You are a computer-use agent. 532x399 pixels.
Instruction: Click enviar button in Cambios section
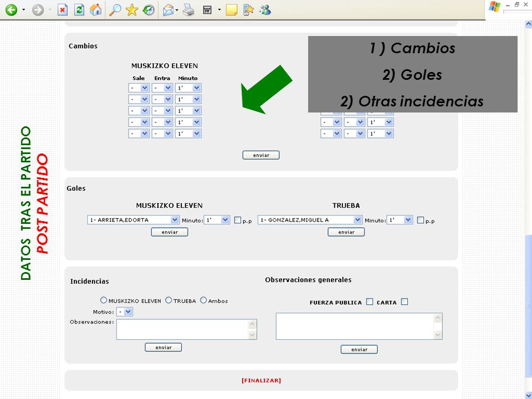[x=261, y=155]
